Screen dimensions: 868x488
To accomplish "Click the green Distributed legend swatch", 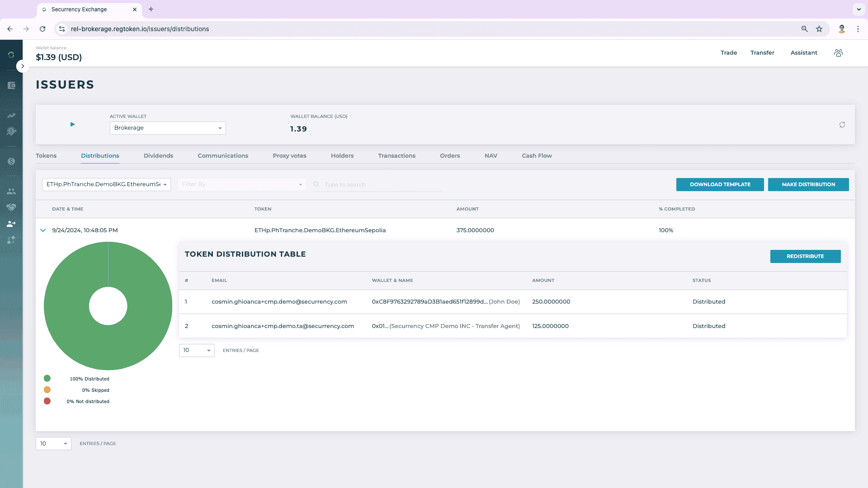I will (47, 379).
